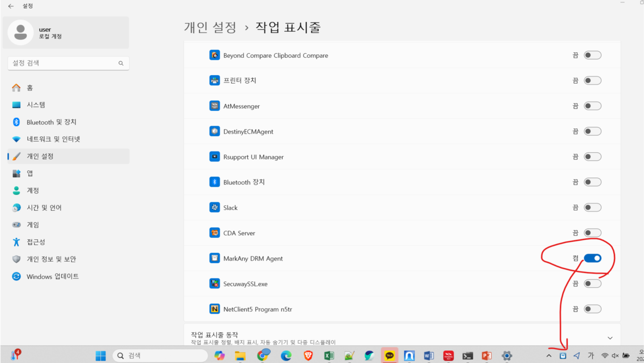Click the Settings gear on the taskbar
Image resolution: width=644 pixels, height=363 pixels.
coord(507,356)
